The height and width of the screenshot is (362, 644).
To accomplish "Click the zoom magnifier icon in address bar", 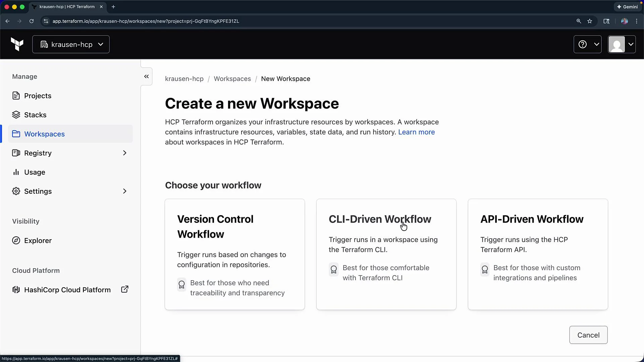I will coord(579,21).
